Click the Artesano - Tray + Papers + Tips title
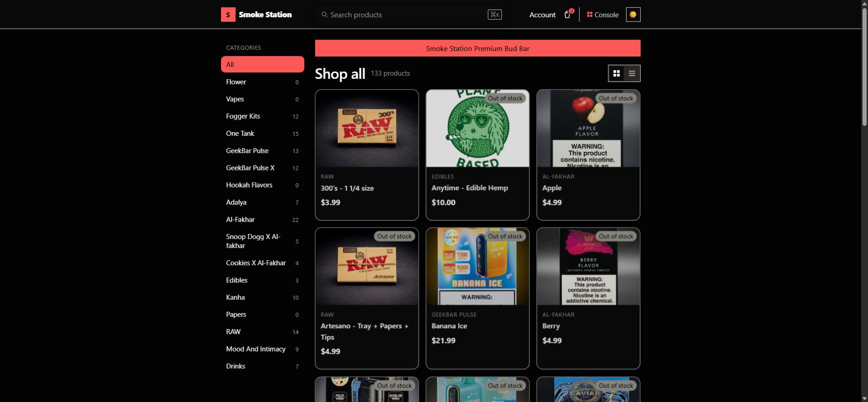This screenshot has width=868, height=402. coord(365,331)
